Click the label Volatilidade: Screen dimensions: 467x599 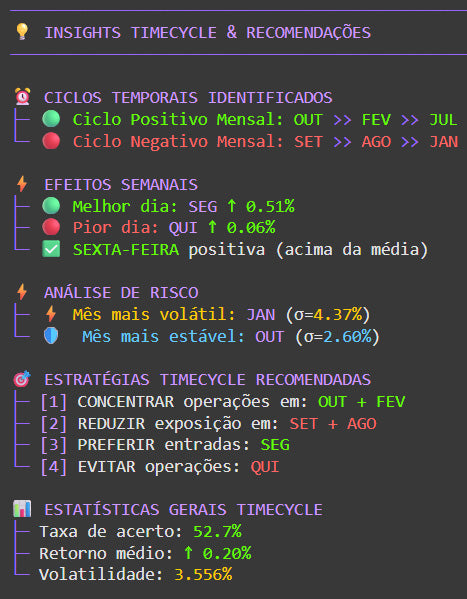[x=102, y=575]
